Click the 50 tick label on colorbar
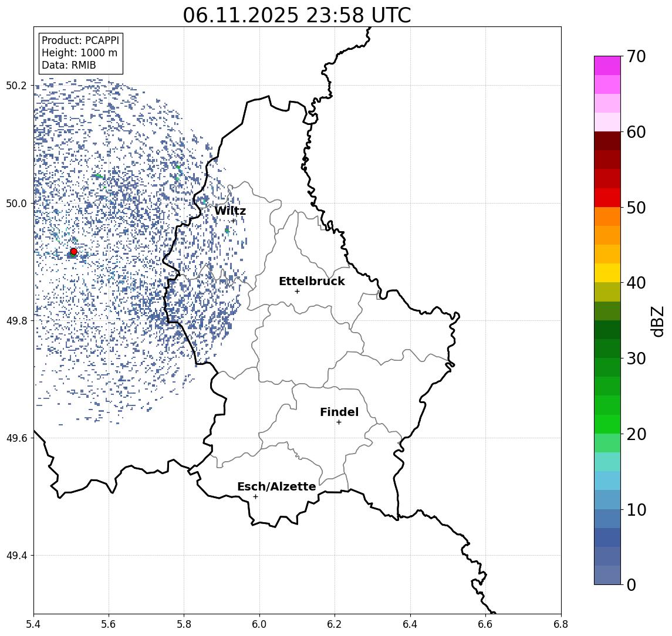Image resolution: width=672 pixels, height=636 pixels. coord(636,208)
